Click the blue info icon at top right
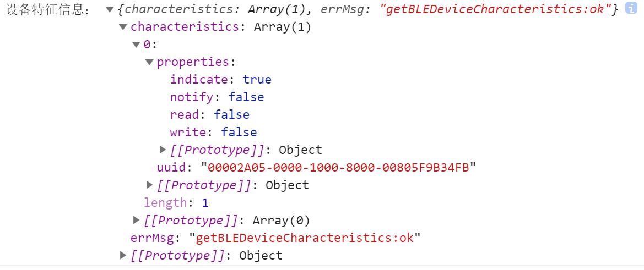Viewport: 644px width, 270px height. 631,8
